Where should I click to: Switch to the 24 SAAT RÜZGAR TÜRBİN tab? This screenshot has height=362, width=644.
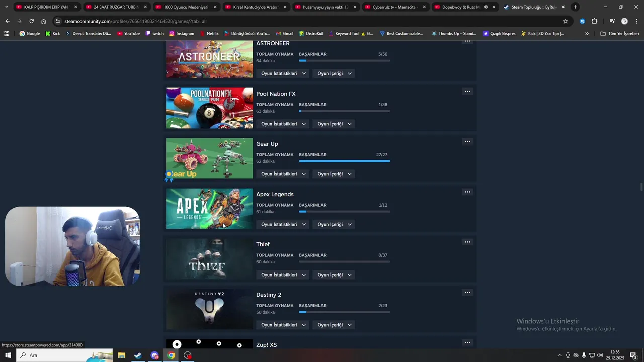click(x=116, y=7)
